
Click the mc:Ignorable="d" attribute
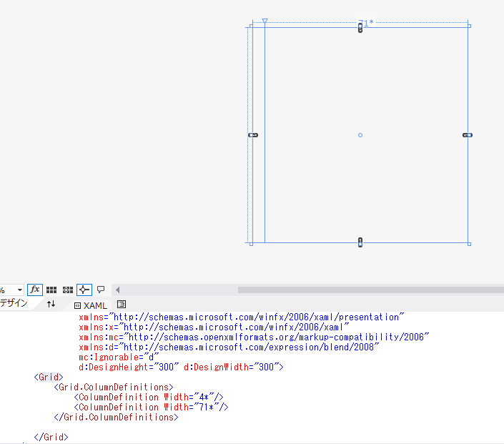click(119, 357)
